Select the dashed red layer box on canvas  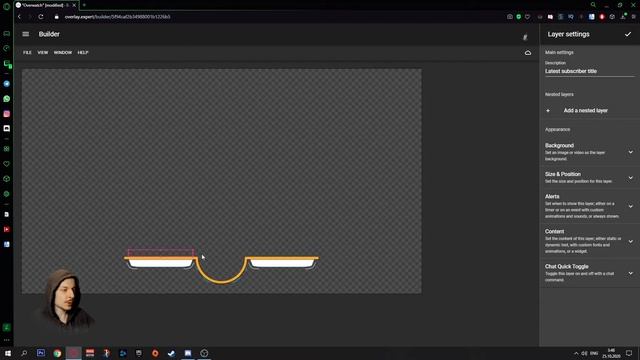[161, 253]
